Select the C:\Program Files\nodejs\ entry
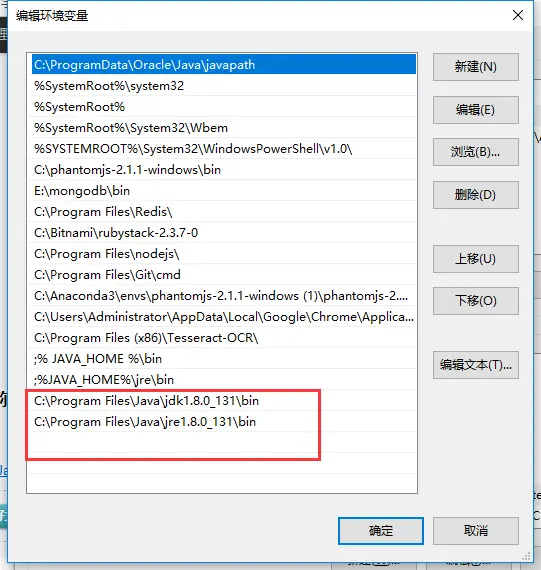The width and height of the screenshot is (541, 570). coord(224,254)
